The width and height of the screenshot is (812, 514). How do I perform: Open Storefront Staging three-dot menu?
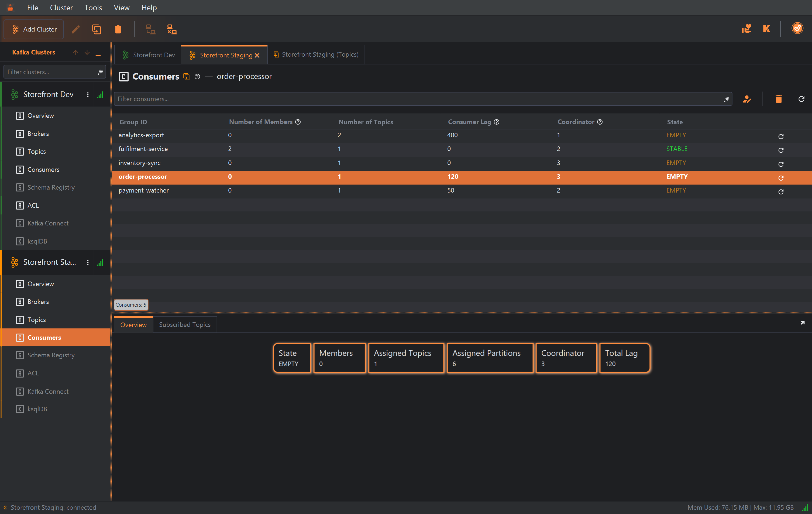[x=88, y=262]
